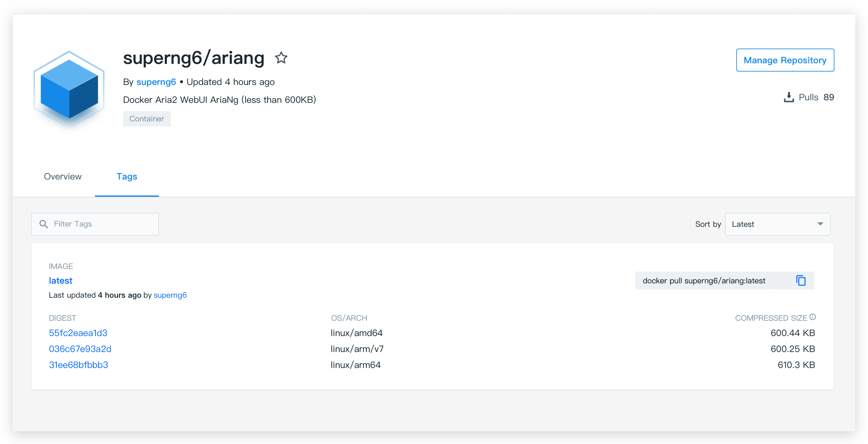The height and width of the screenshot is (444, 868).
Task: Click the pulls download icon
Action: tap(789, 97)
